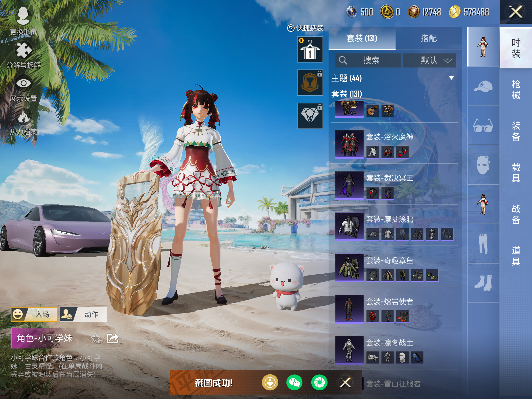Viewport: 532px width, 399px height.
Task: Click glasses item under 套装-奇趣章鱼
Action: point(432,275)
